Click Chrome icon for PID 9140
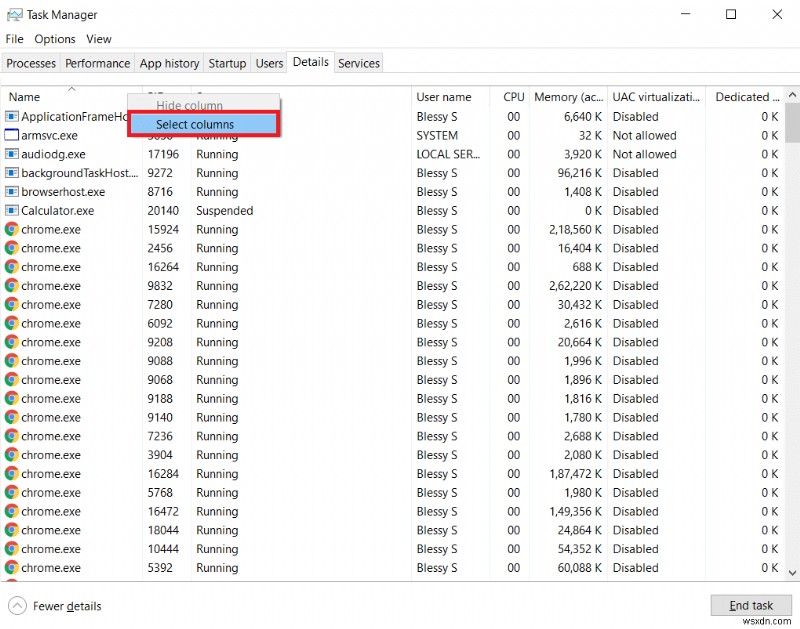The height and width of the screenshot is (629, 800). point(12,417)
